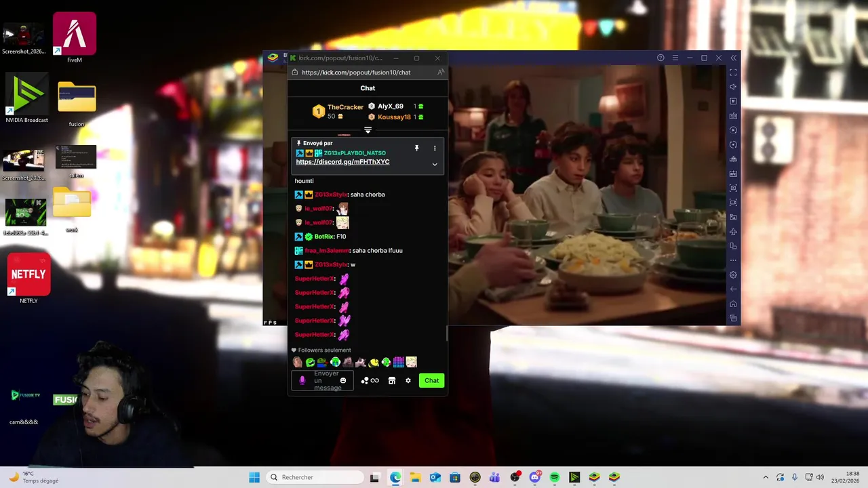Open Outlook on taskbar
This screenshot has height=488, width=868.
(x=435, y=477)
